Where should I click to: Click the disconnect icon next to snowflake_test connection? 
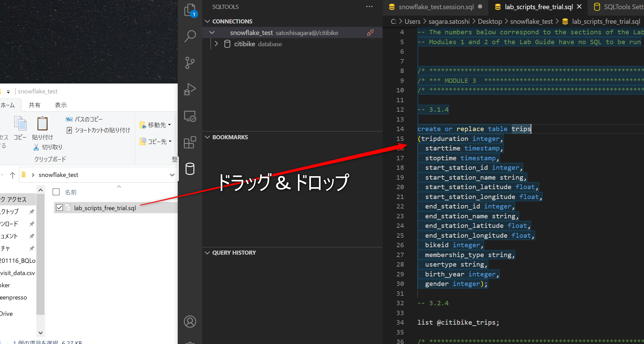(x=370, y=32)
